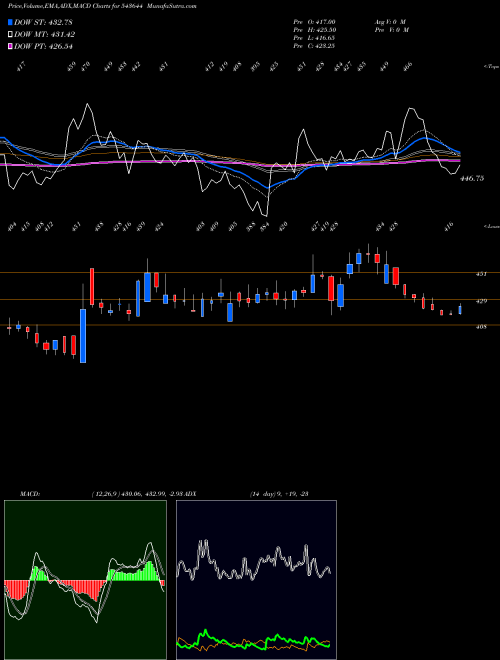This screenshot has width=500, height=660.
Task: Click the Pre H: 425.50 value
Action: 314,30
